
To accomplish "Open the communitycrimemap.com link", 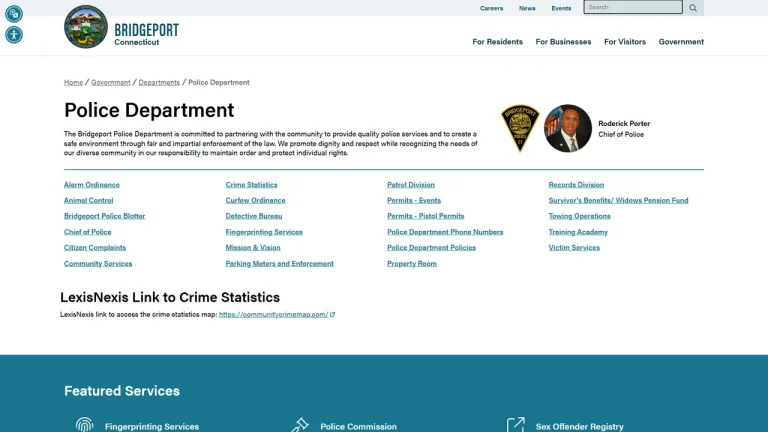I will pyautogui.click(x=273, y=314).
